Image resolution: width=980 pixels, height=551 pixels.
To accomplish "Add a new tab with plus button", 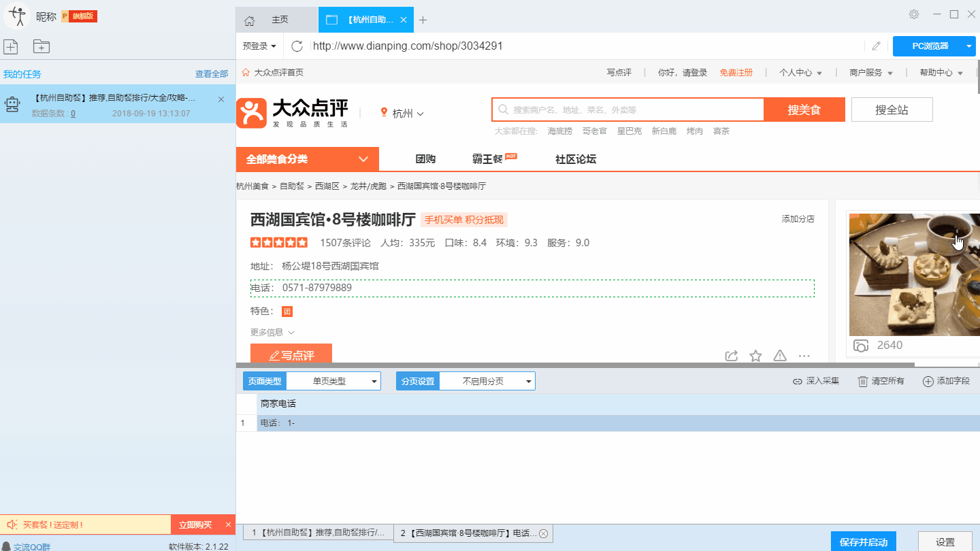I will point(423,20).
